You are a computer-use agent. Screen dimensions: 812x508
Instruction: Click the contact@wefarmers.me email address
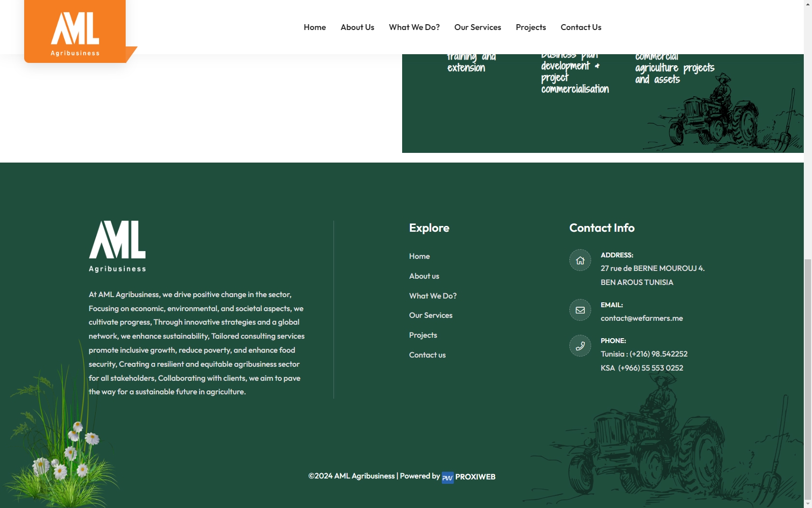[642, 318]
